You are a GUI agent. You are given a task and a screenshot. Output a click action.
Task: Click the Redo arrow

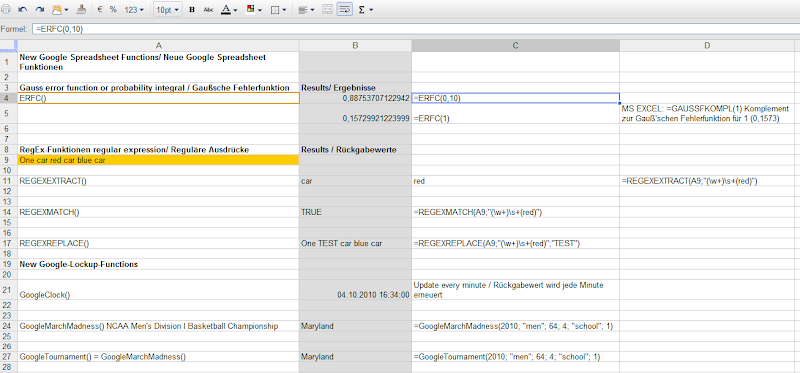point(40,9)
